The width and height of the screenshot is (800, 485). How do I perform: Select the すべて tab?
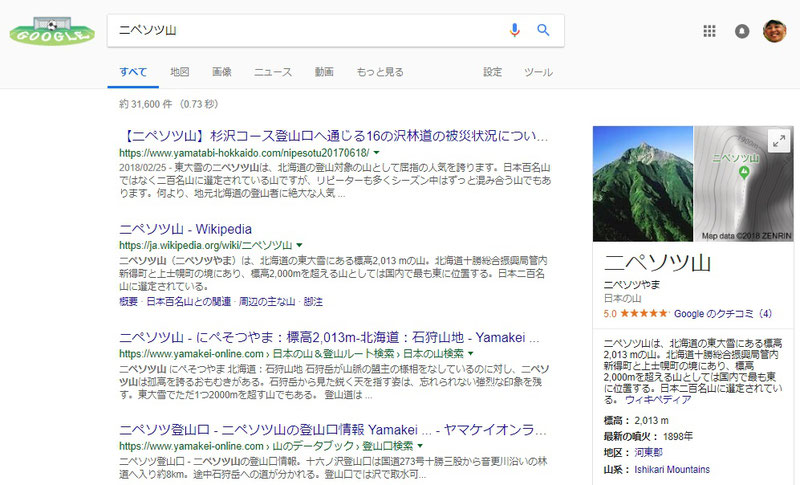[133, 72]
